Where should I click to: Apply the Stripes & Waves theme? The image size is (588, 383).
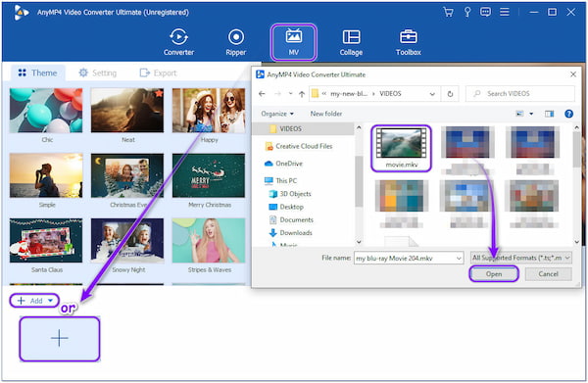pyautogui.click(x=209, y=240)
